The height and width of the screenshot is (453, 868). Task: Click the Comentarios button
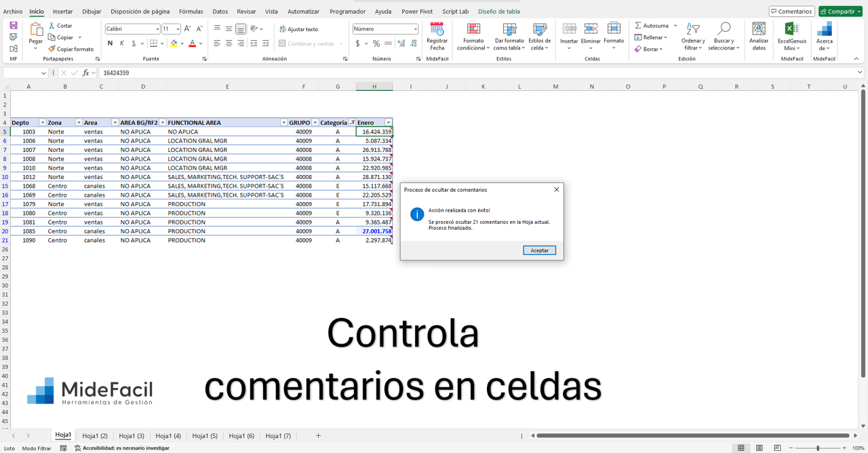pyautogui.click(x=791, y=12)
